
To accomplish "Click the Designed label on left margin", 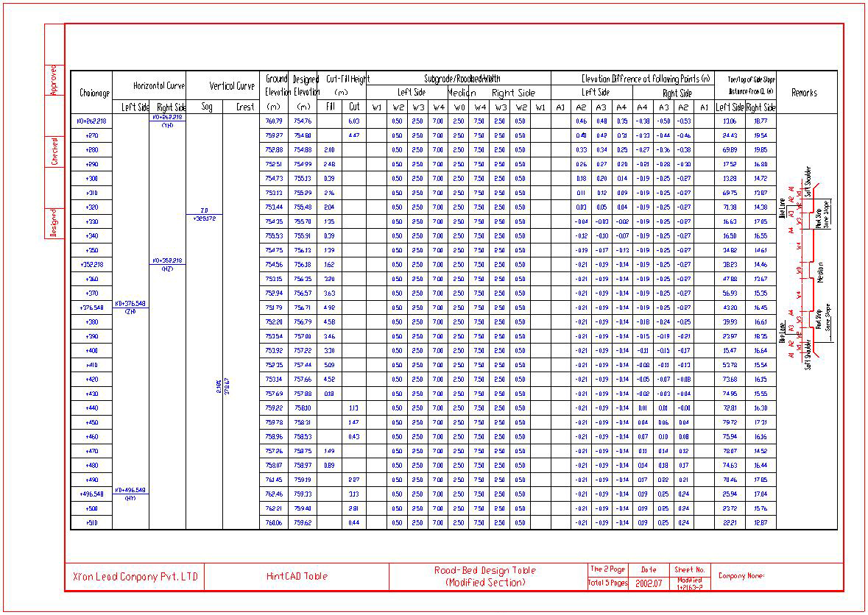I will point(54,223).
